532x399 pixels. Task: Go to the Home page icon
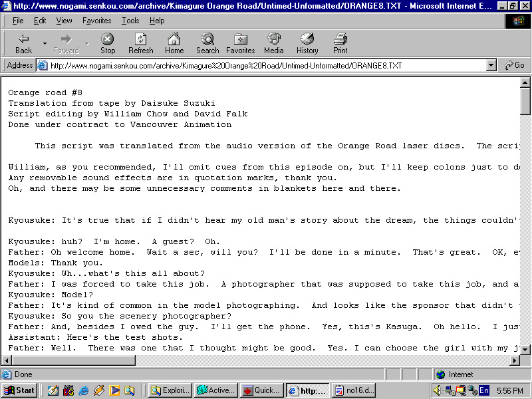[x=174, y=43]
